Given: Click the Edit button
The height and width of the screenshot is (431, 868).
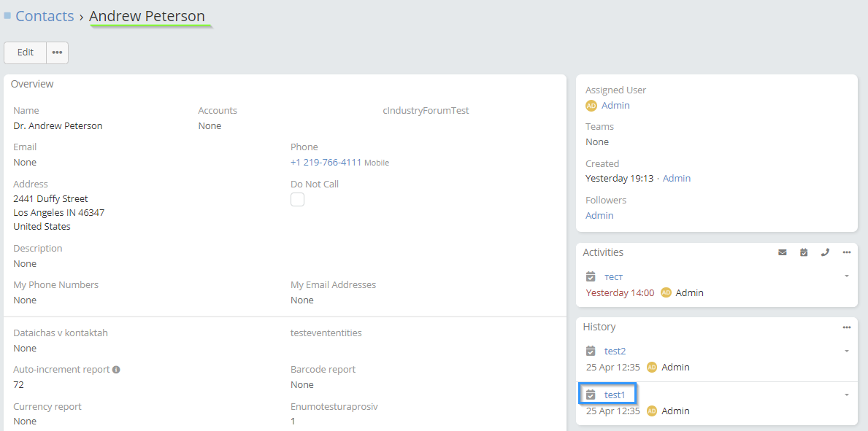Looking at the screenshot, I should (26, 53).
